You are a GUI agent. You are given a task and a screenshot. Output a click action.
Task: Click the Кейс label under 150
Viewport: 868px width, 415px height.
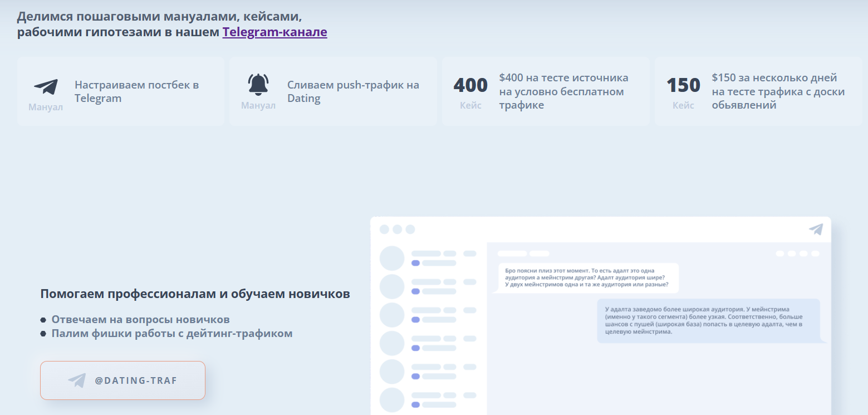[683, 105]
